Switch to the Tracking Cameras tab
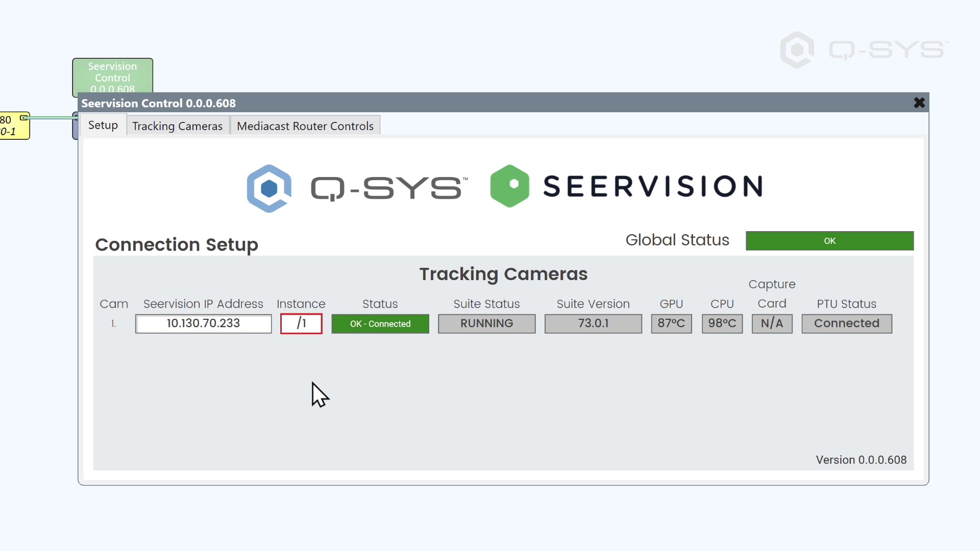The height and width of the screenshot is (551, 980). (x=178, y=126)
